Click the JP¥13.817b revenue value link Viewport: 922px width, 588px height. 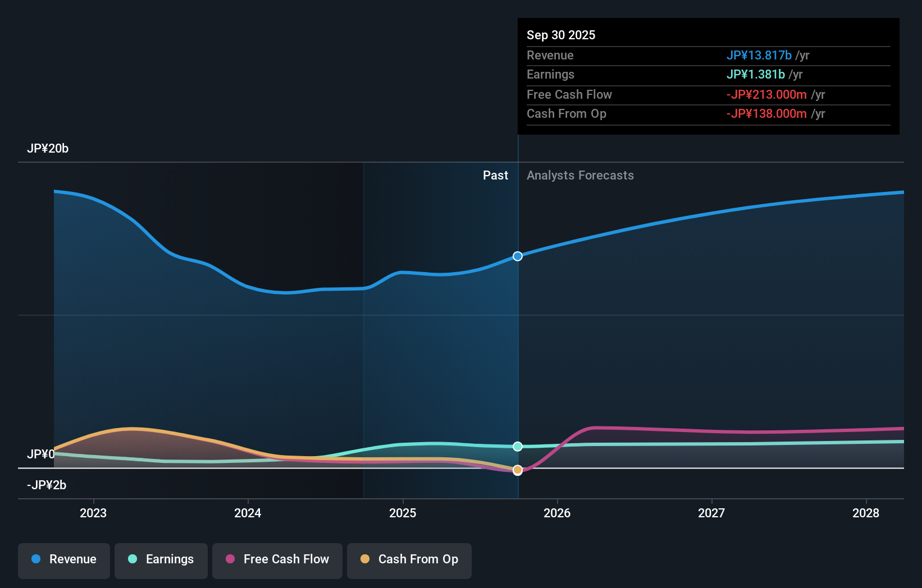tap(759, 56)
